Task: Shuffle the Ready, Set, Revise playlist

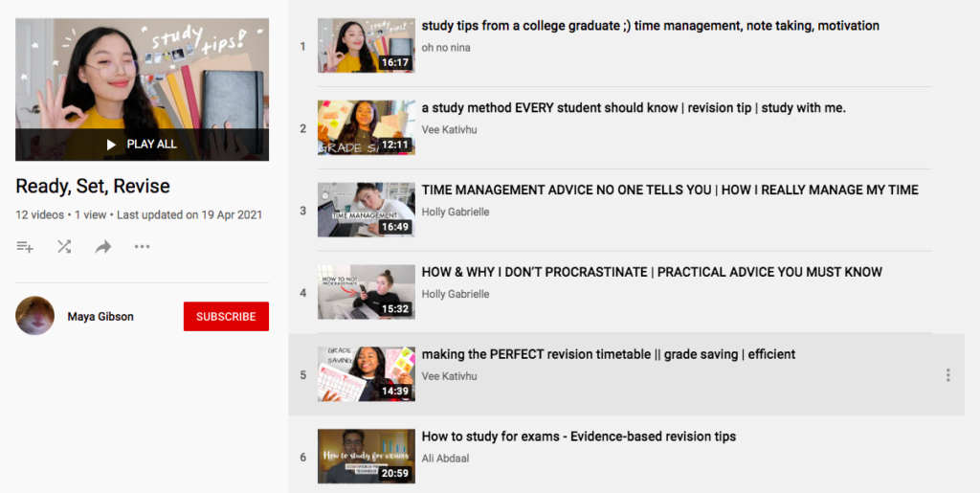Action: tap(64, 247)
